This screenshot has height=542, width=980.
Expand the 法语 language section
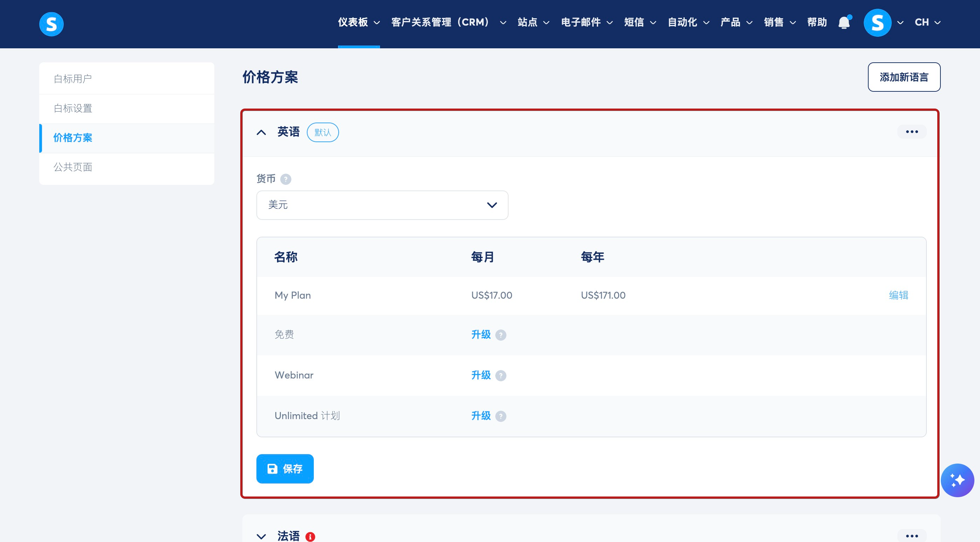pos(261,536)
